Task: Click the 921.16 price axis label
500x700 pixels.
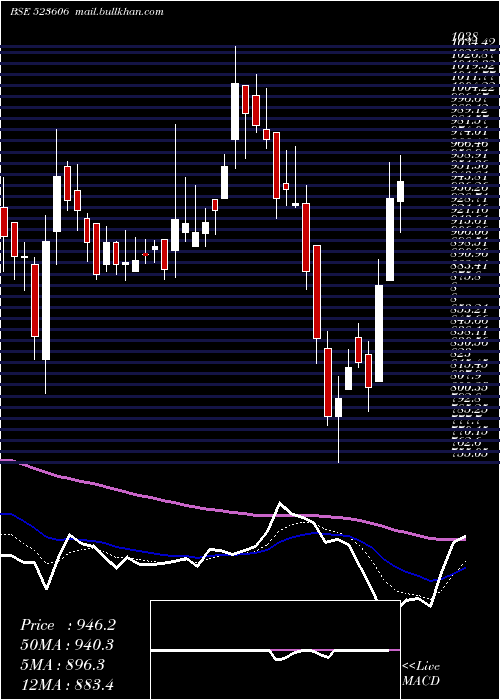Action: coord(471,210)
